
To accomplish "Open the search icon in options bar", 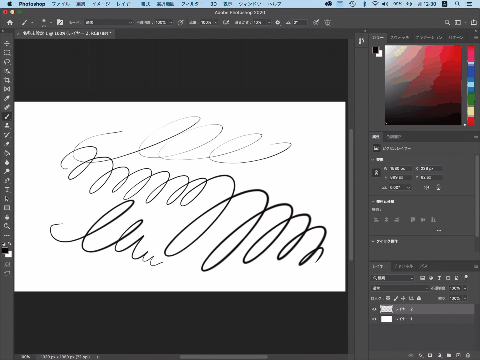I will [447, 22].
